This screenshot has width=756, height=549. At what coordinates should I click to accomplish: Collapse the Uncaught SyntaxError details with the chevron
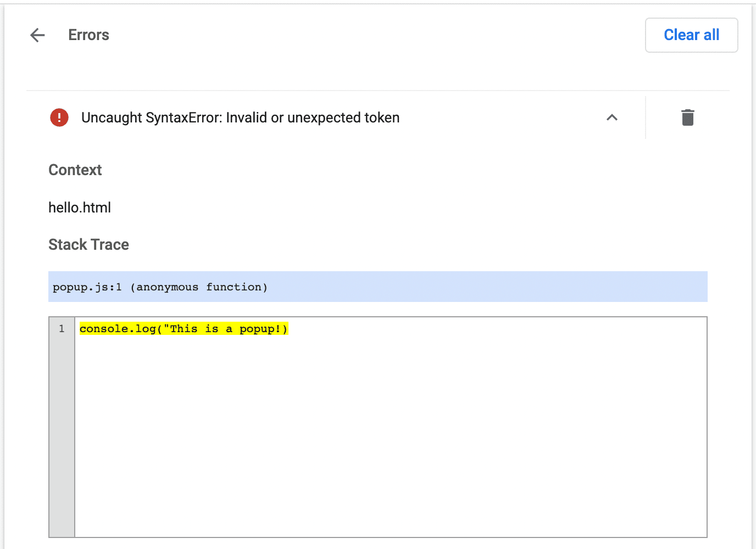pyautogui.click(x=612, y=117)
